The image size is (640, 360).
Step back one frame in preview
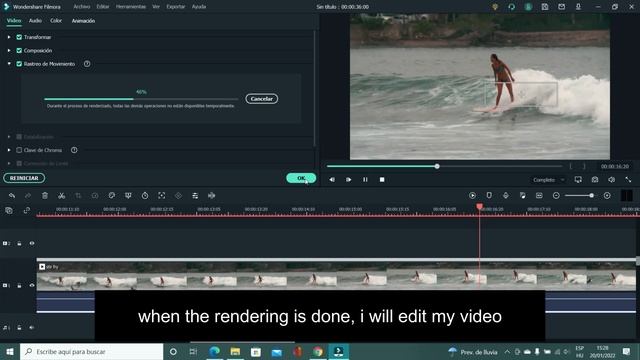[x=332, y=180]
